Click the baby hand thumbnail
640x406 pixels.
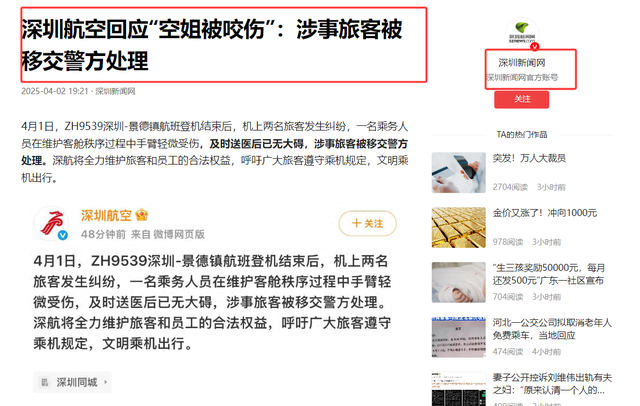[459, 282]
